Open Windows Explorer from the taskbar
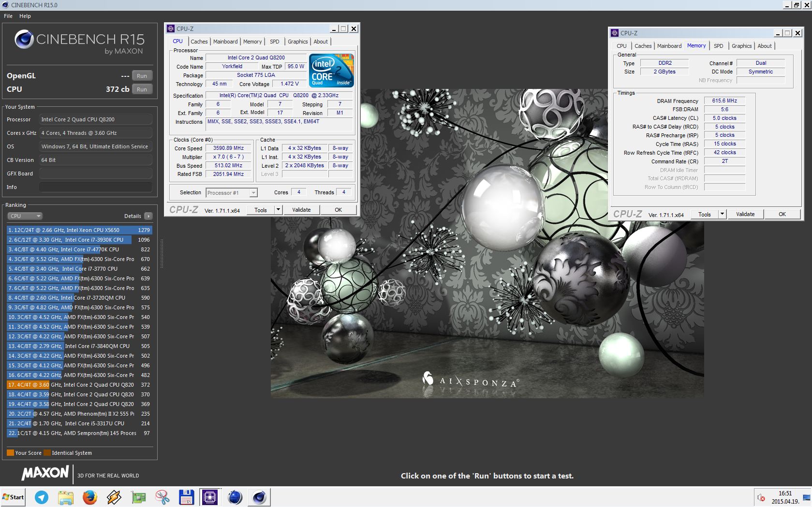 click(x=66, y=497)
